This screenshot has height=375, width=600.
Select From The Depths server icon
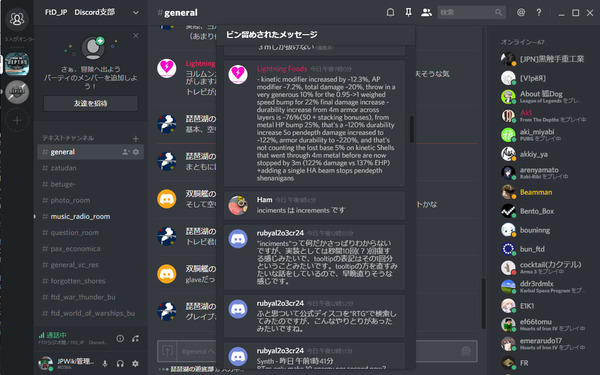[17, 64]
